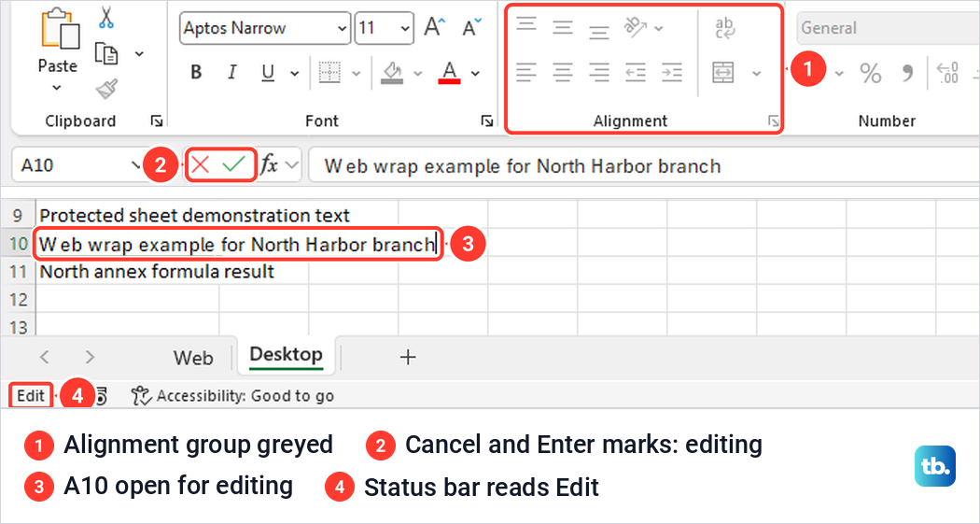
Task: Toggle Italic formatting
Action: [231, 73]
